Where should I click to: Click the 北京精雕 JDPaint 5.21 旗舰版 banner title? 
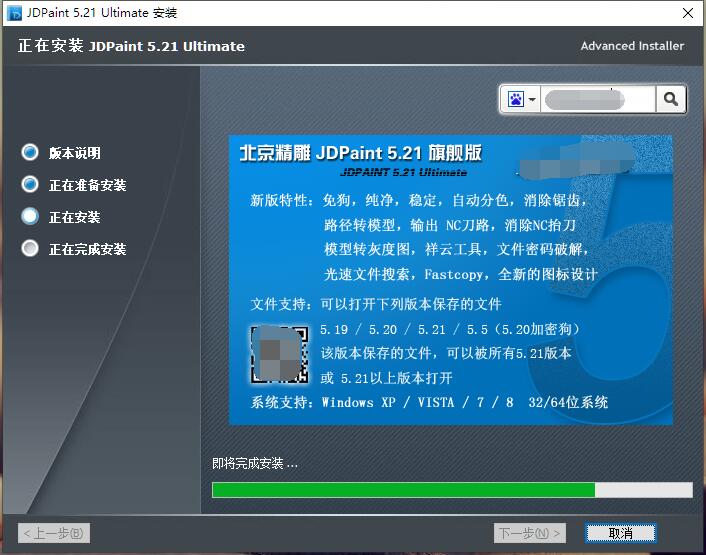coord(360,153)
